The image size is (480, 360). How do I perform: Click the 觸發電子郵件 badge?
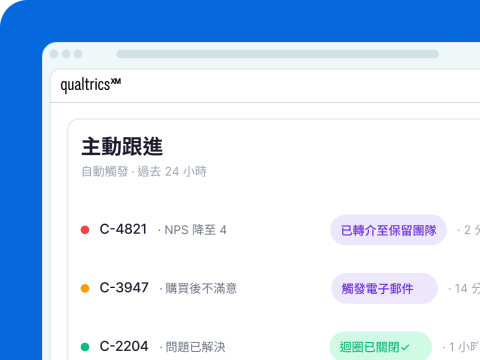(x=384, y=288)
